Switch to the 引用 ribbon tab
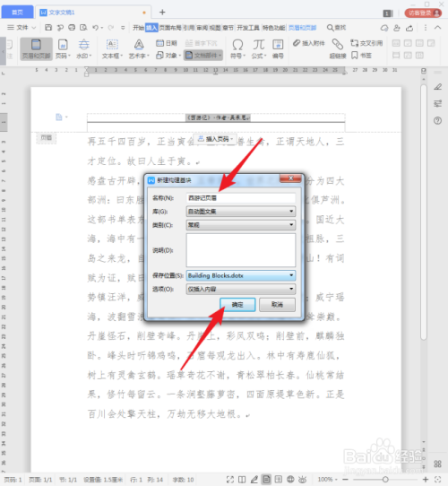This screenshot has height=486, width=448. click(x=189, y=28)
